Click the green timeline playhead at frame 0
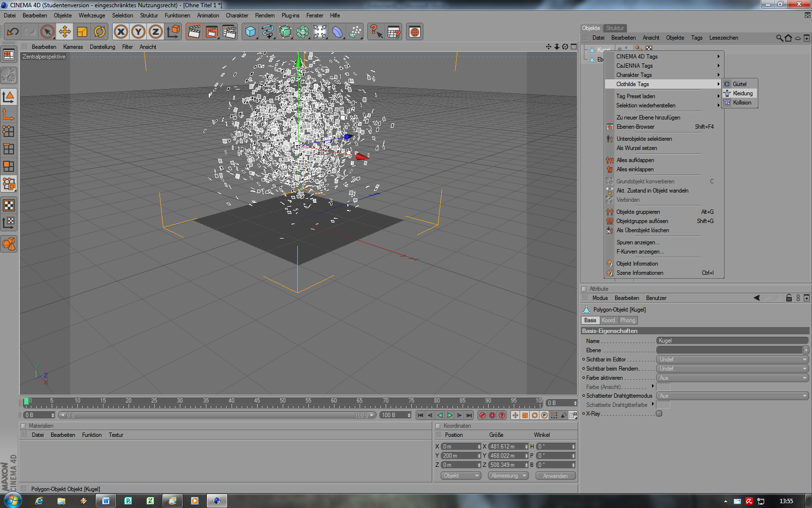812x508 pixels. click(x=26, y=401)
